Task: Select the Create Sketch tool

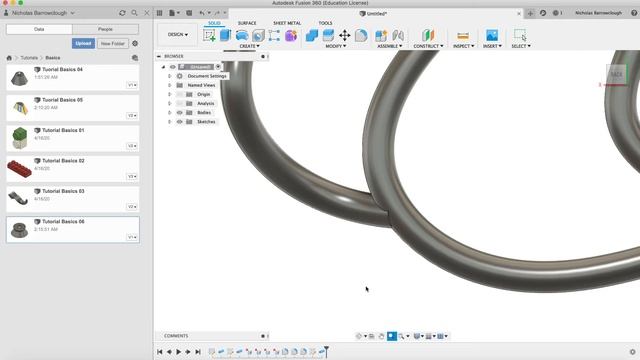Action: click(209, 35)
